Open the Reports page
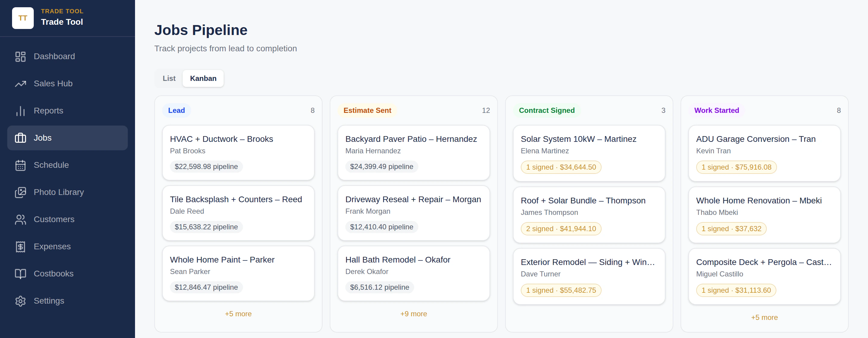Viewport: 868px width, 338px height. click(68, 111)
